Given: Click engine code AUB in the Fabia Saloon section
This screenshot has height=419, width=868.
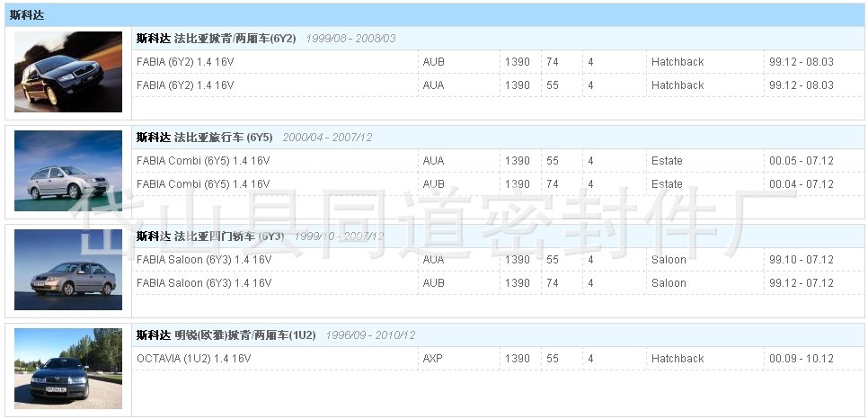Looking at the screenshot, I should point(433,282).
